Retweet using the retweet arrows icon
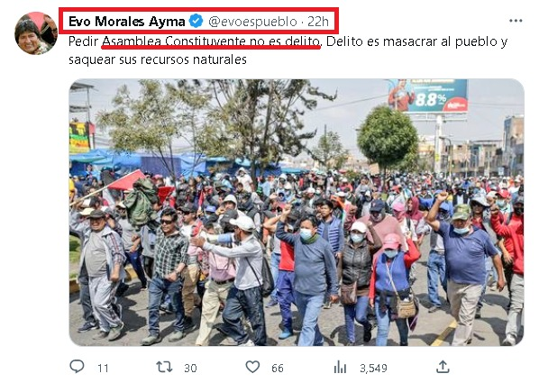539x392 pixels. (x=164, y=367)
